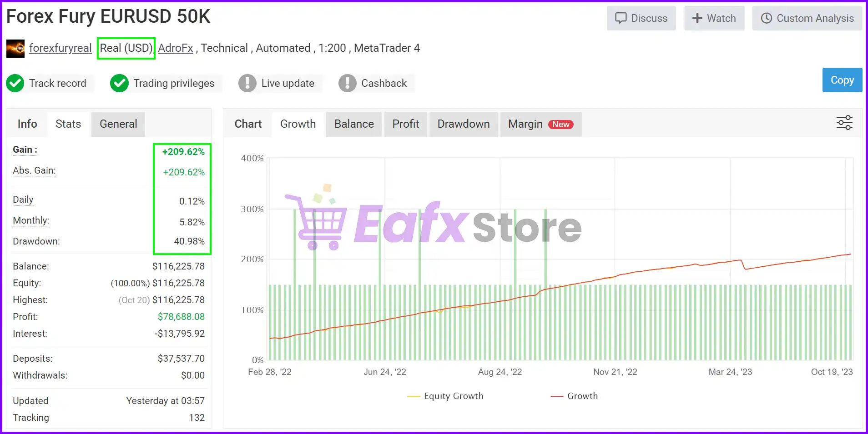Open the AdroFx broker link
Screen dimensions: 868x434
[176, 48]
